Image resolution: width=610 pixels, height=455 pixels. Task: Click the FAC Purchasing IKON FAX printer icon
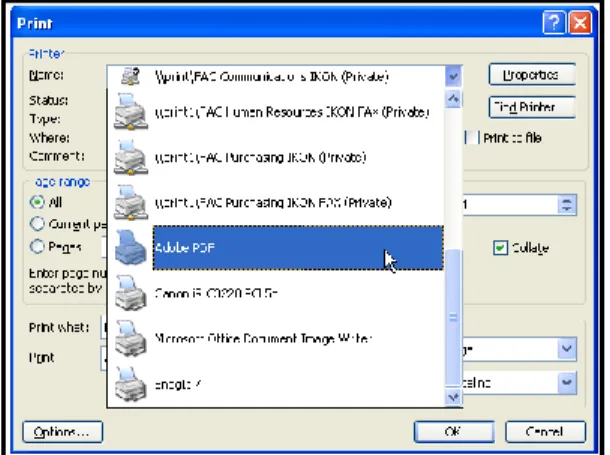point(131,202)
